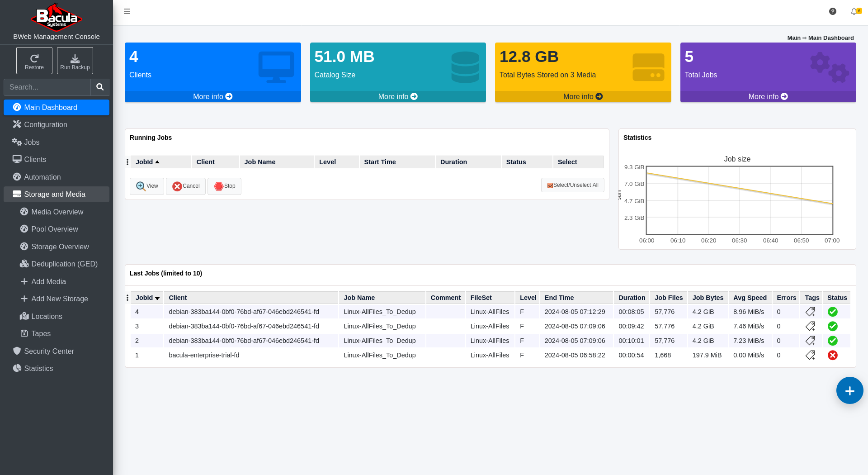The image size is (868, 475).
Task: Click the tag icon for job 4
Action: pos(811,312)
